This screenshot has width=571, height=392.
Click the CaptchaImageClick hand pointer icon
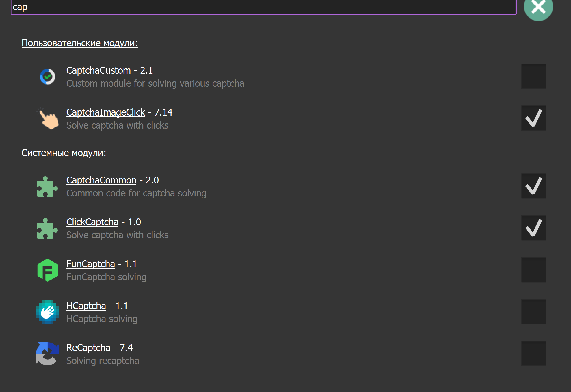[48, 119]
